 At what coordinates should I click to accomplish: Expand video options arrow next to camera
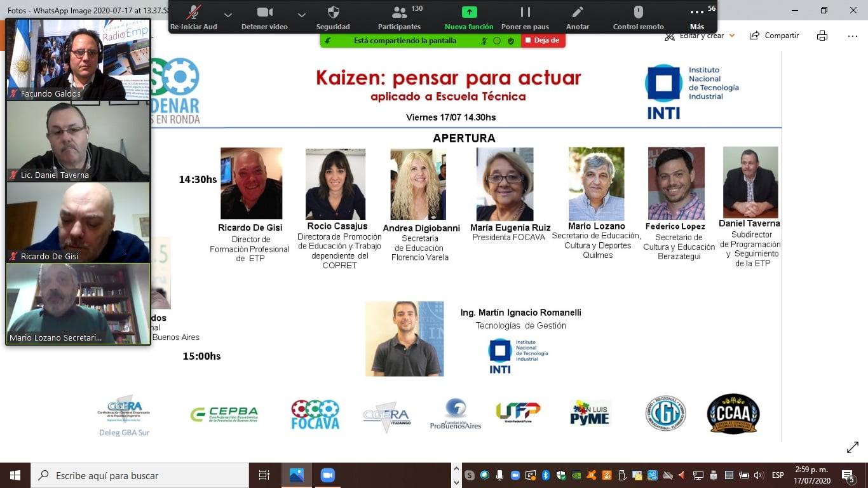(x=302, y=15)
